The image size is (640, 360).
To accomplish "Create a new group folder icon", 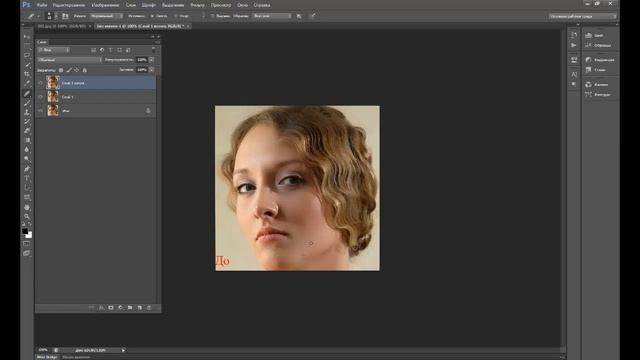I will 130,308.
